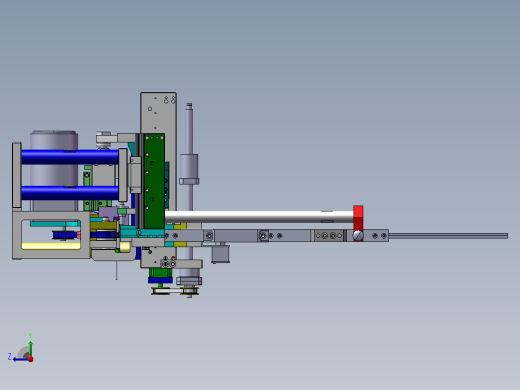Select the red stopper block on the arm

point(358,218)
